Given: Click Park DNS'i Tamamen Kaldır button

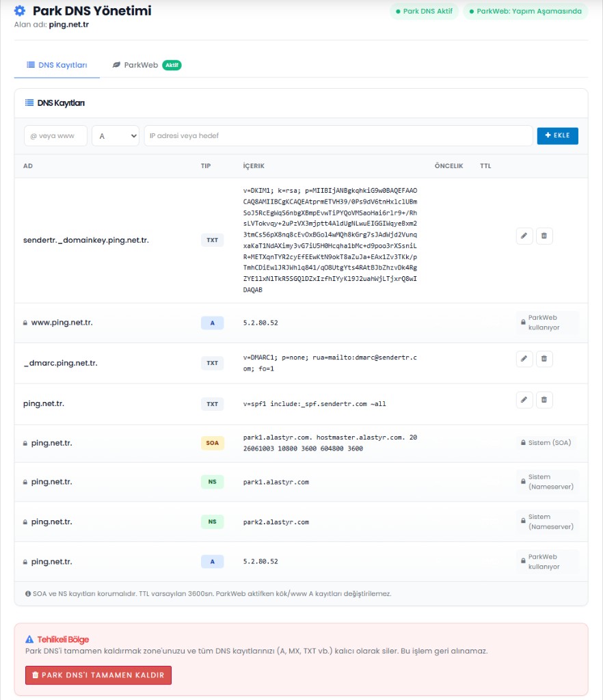Looking at the screenshot, I should tap(98, 675).
